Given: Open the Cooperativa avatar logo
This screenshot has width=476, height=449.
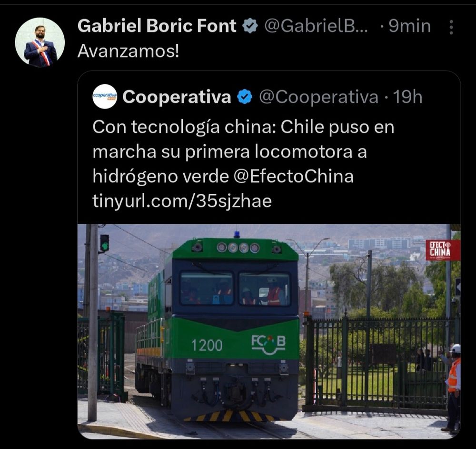Looking at the screenshot, I should (104, 97).
